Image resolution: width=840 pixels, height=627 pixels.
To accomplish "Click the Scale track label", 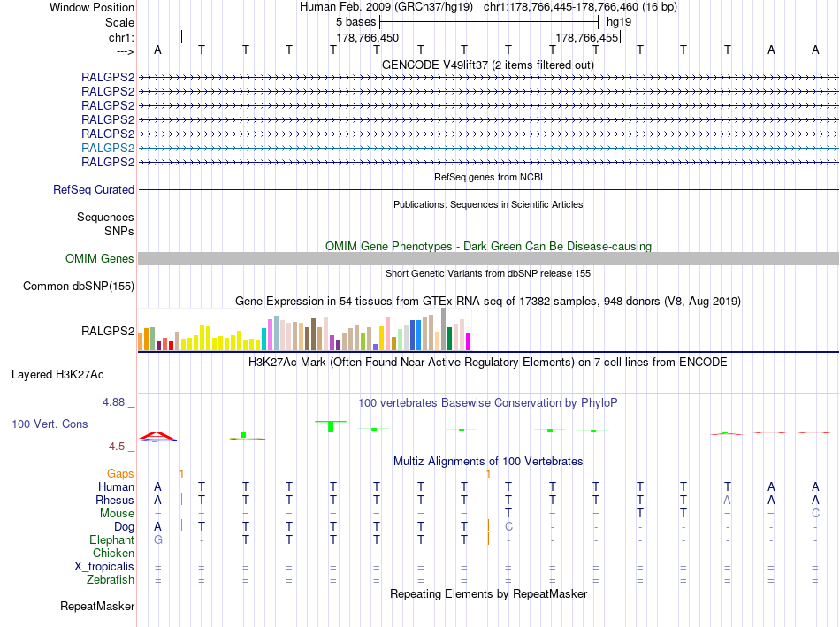I will click(x=119, y=22).
